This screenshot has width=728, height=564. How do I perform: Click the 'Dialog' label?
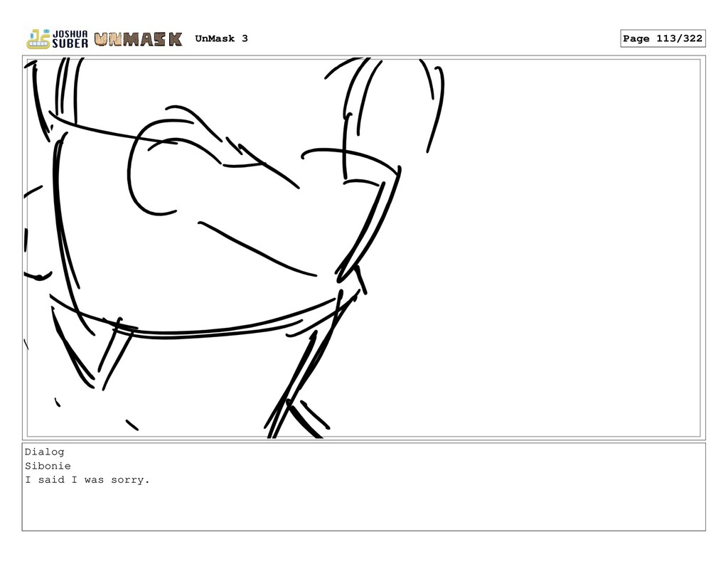[x=45, y=452]
